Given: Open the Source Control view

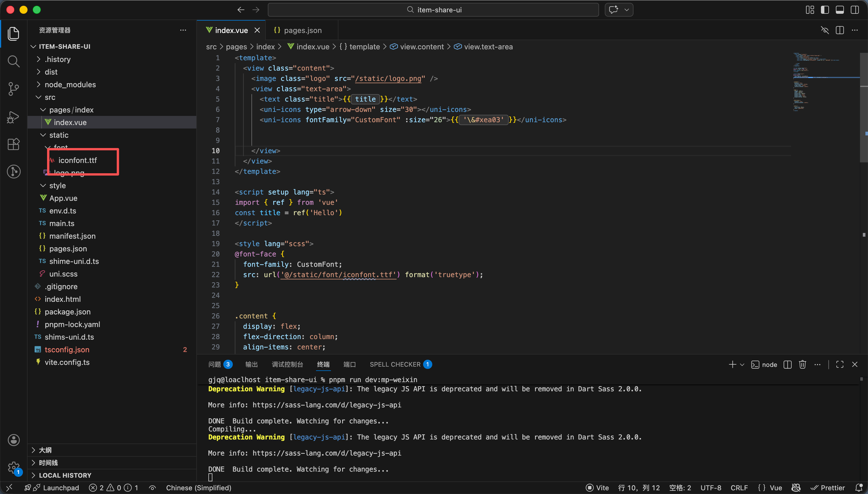Looking at the screenshot, I should [13, 89].
